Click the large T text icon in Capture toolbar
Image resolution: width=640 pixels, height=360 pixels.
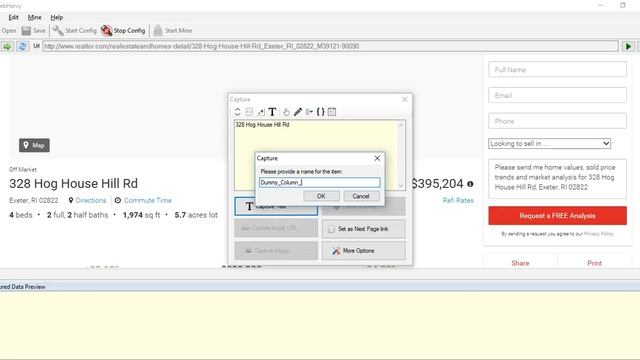[272, 112]
